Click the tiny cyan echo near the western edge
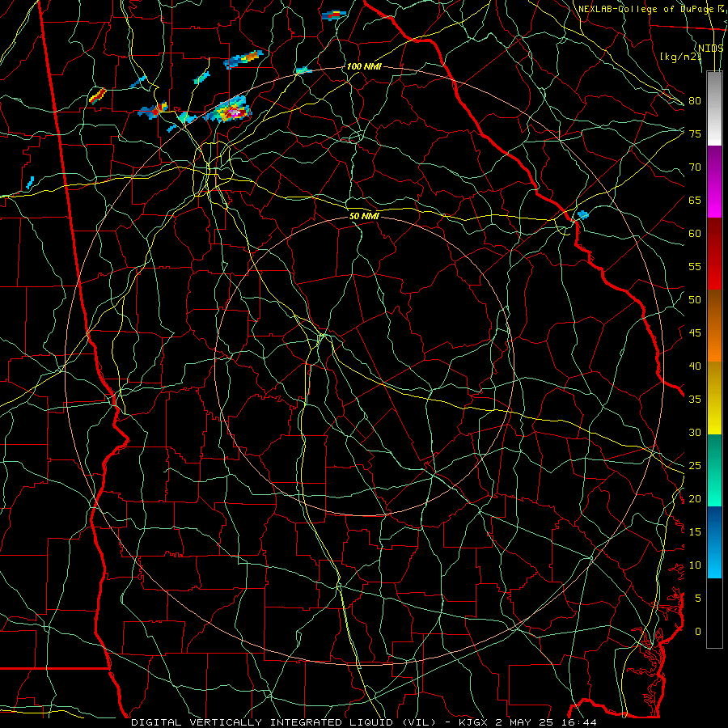 coord(30,183)
